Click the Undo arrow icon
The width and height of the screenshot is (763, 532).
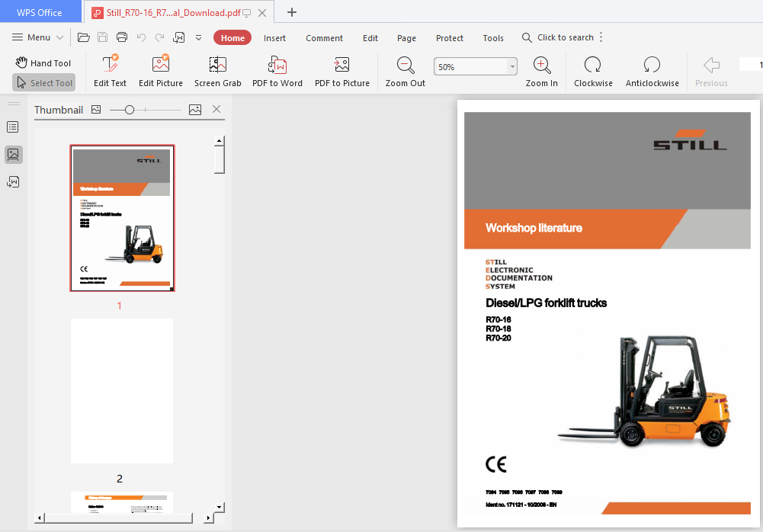pos(141,37)
